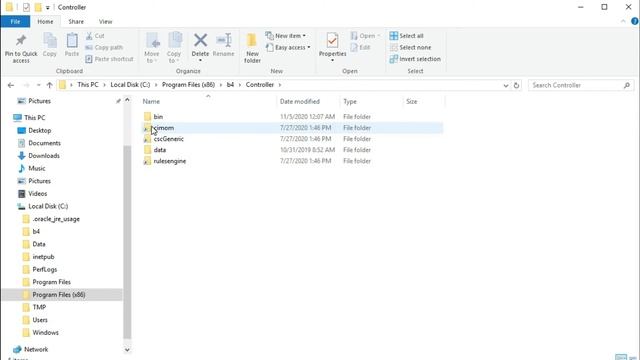Open Downloads in the navigation pane
Screen dimensions: 640x360
(x=44, y=156)
